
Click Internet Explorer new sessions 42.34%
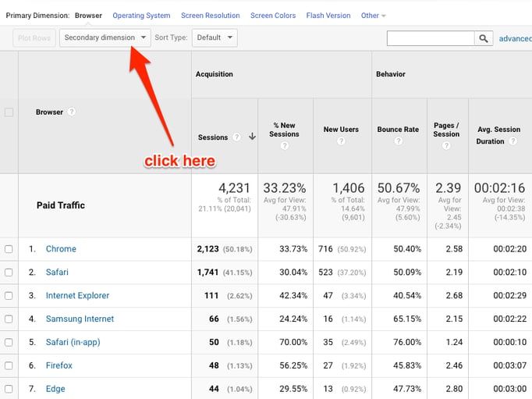[x=293, y=296]
